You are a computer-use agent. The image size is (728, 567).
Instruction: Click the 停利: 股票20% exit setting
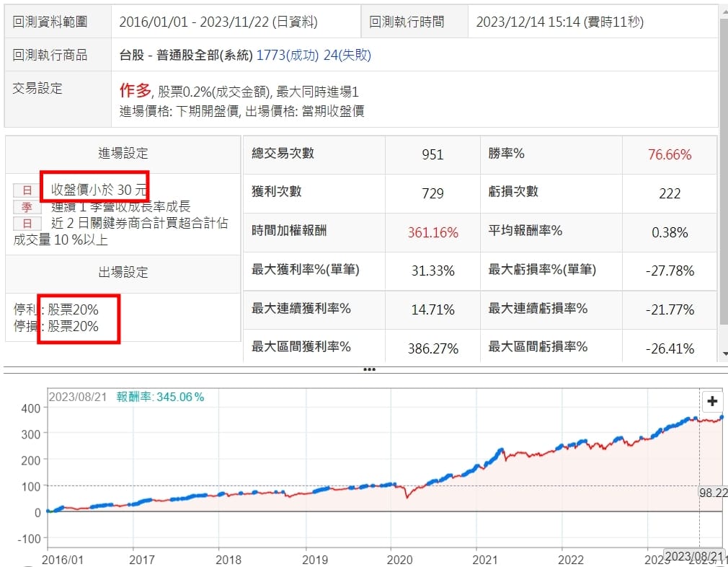point(56,309)
